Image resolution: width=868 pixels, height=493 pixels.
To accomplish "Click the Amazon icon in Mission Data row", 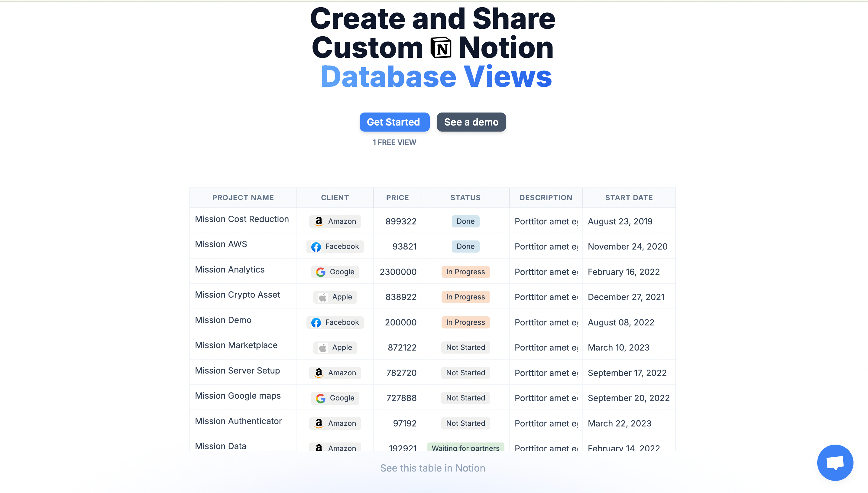I will pyautogui.click(x=319, y=448).
